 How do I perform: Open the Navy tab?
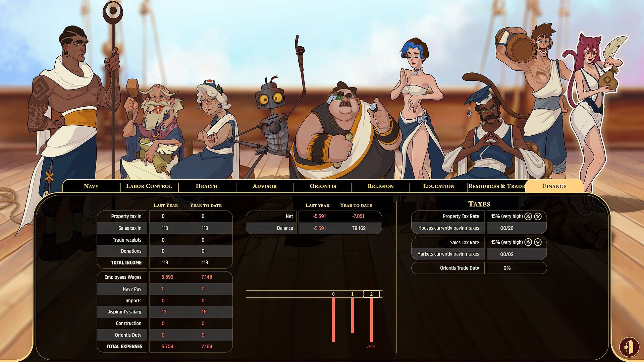coord(91,186)
